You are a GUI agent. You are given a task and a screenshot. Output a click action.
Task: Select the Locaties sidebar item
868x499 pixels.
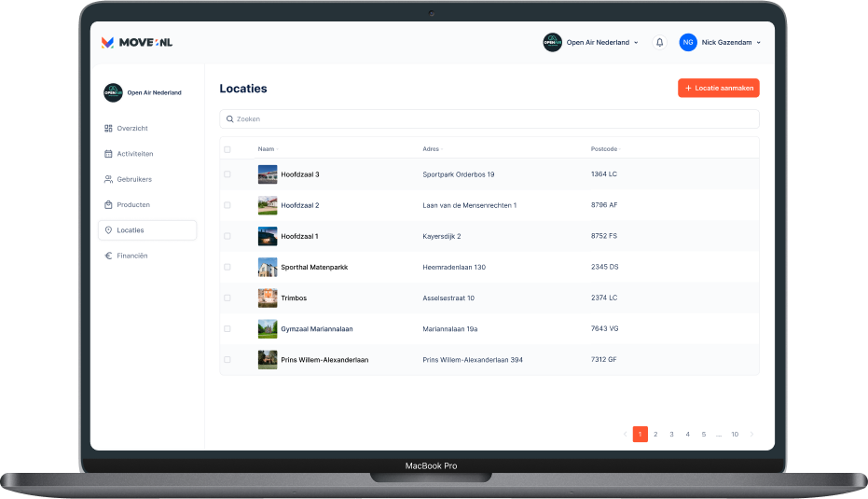(146, 230)
